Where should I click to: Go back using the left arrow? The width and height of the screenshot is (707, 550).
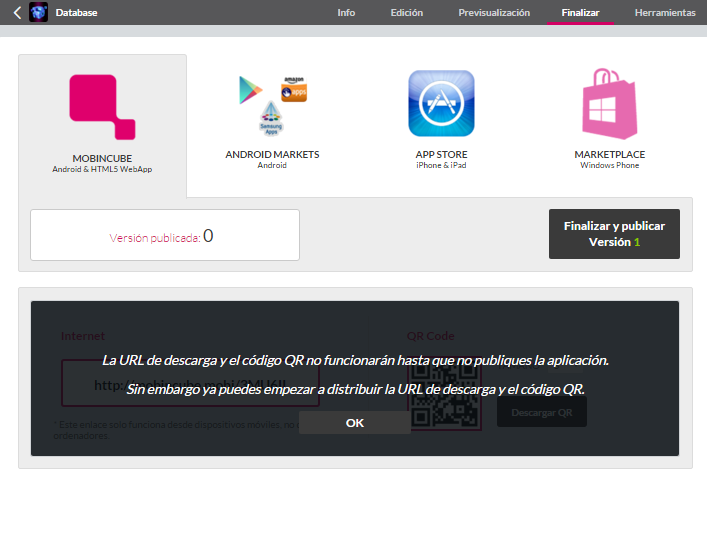pos(17,13)
